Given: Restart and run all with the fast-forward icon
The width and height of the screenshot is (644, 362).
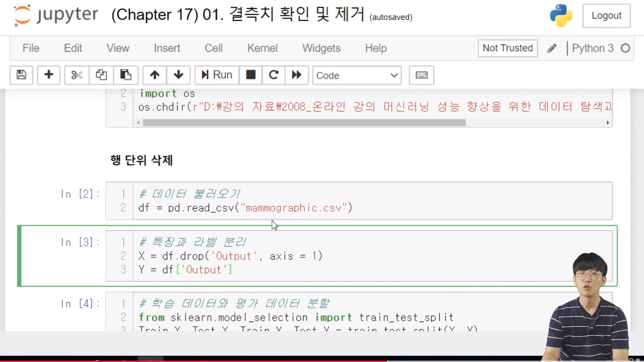Looking at the screenshot, I should click(x=297, y=75).
